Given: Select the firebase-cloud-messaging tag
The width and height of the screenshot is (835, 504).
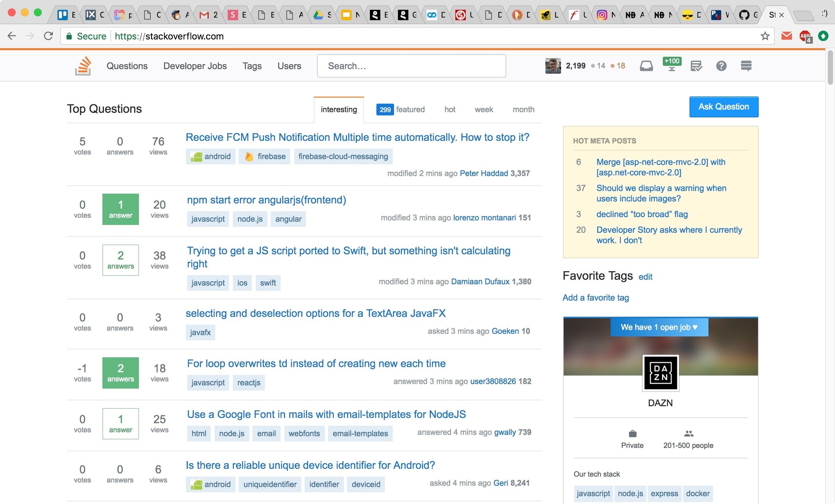Looking at the screenshot, I should point(343,156).
